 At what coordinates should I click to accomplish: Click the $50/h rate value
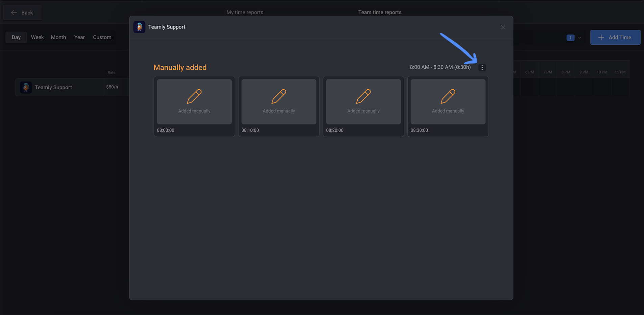(112, 87)
